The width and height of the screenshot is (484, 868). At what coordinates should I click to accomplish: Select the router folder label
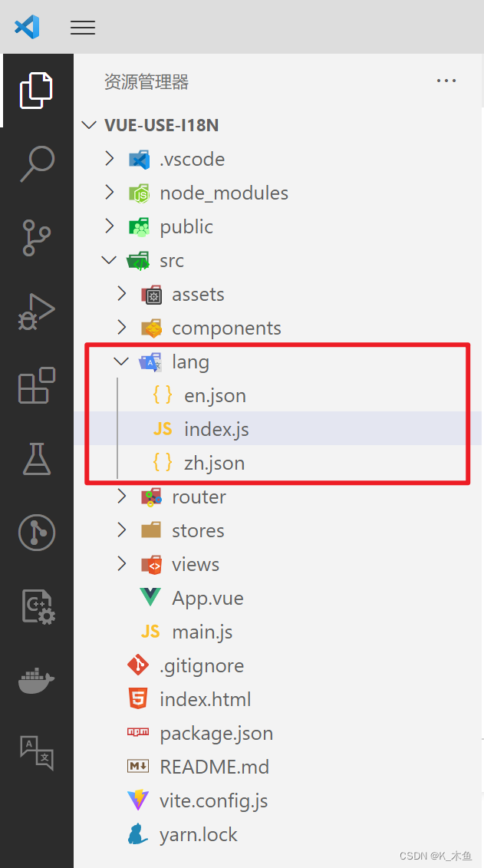click(199, 497)
